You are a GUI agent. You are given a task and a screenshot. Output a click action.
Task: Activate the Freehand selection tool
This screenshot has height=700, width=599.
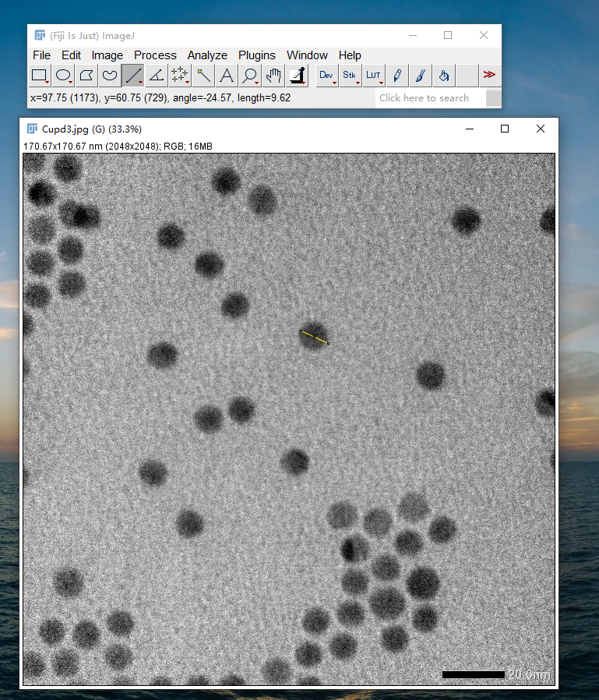tap(110, 76)
